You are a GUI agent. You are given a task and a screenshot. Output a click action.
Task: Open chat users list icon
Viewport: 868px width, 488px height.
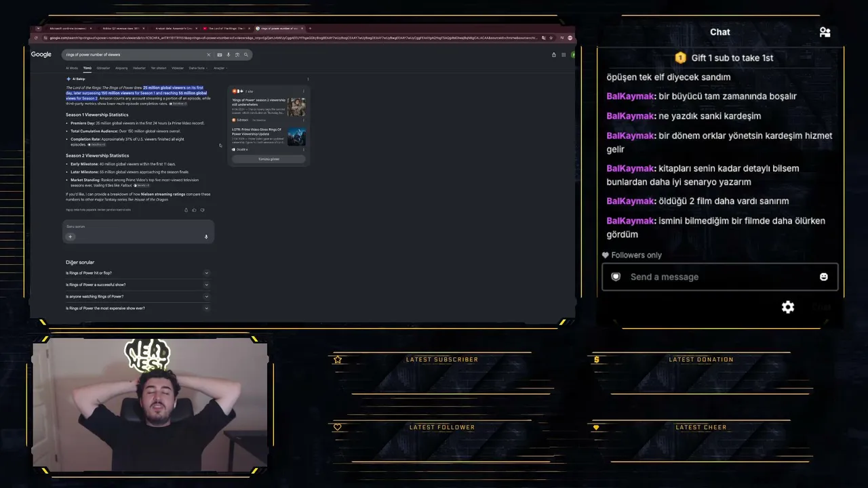(x=825, y=32)
